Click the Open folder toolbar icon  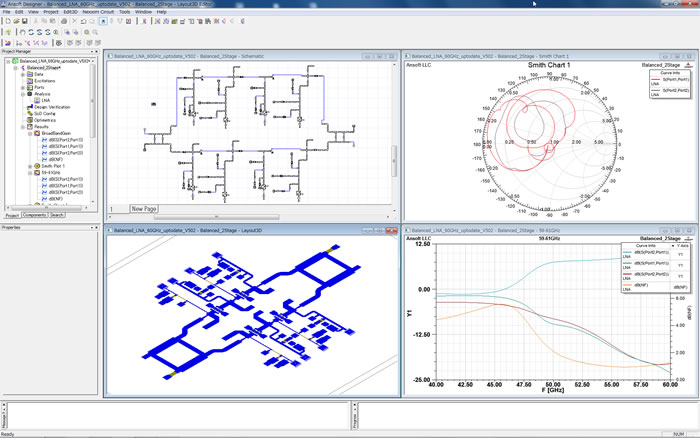(x=16, y=21)
